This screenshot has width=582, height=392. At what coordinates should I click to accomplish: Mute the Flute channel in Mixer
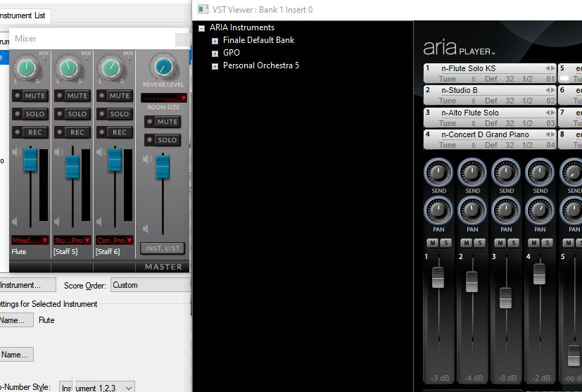click(30, 96)
